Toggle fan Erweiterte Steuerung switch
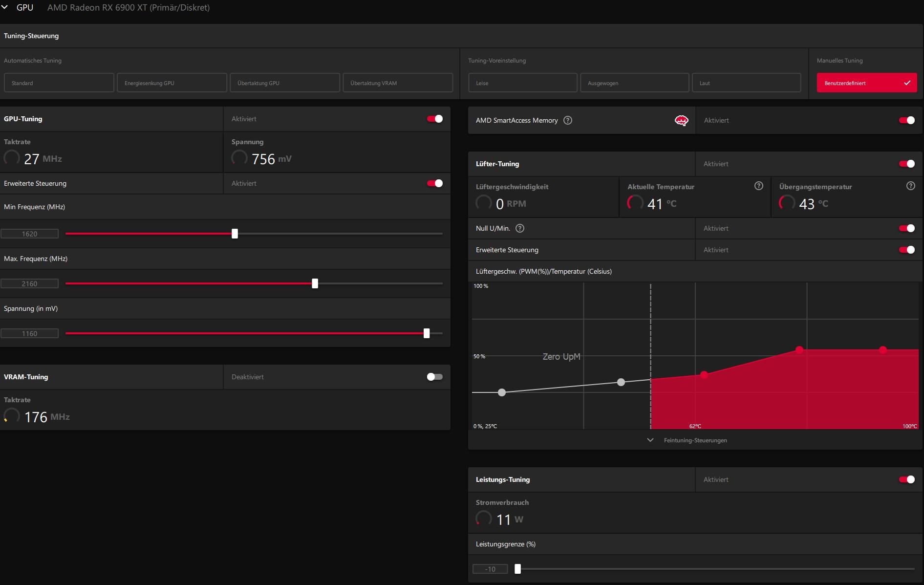Image resolution: width=924 pixels, height=585 pixels. tap(907, 250)
